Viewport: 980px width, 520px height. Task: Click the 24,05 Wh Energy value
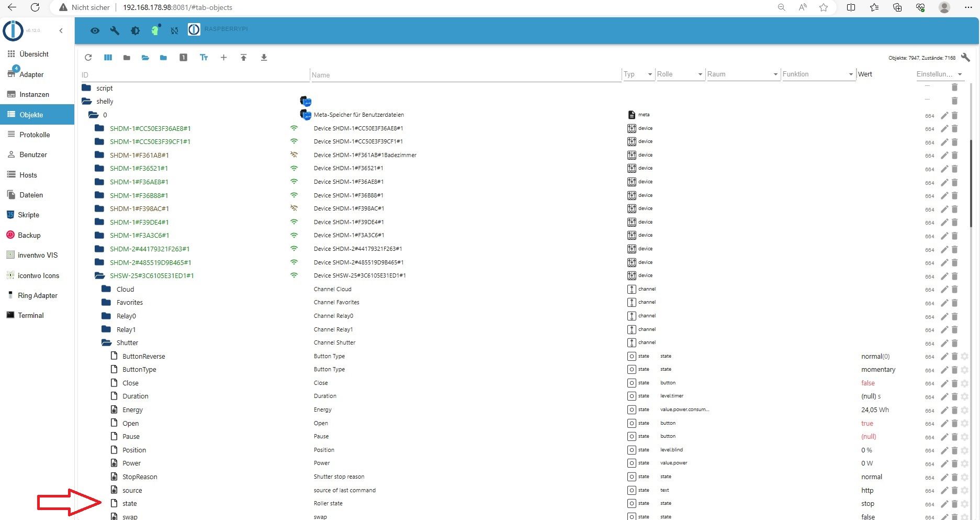tap(875, 410)
